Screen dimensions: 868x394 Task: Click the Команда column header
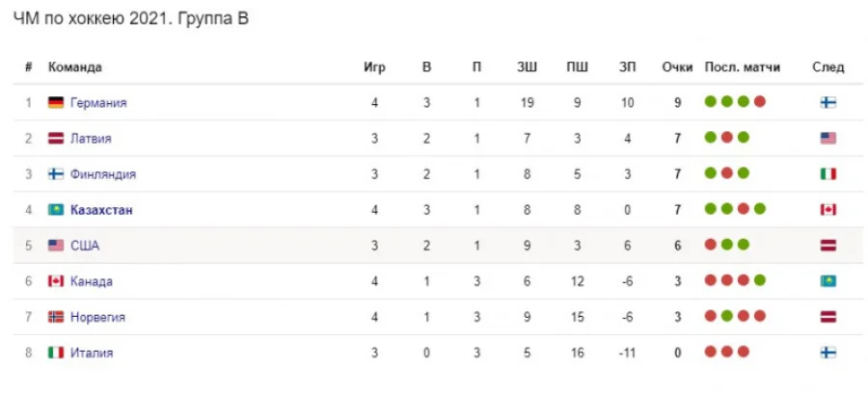[75, 67]
